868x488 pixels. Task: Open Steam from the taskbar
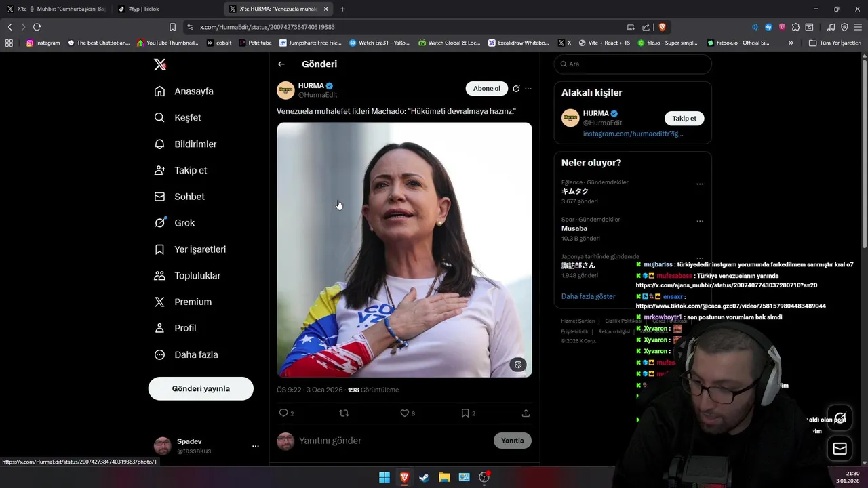[x=425, y=477]
